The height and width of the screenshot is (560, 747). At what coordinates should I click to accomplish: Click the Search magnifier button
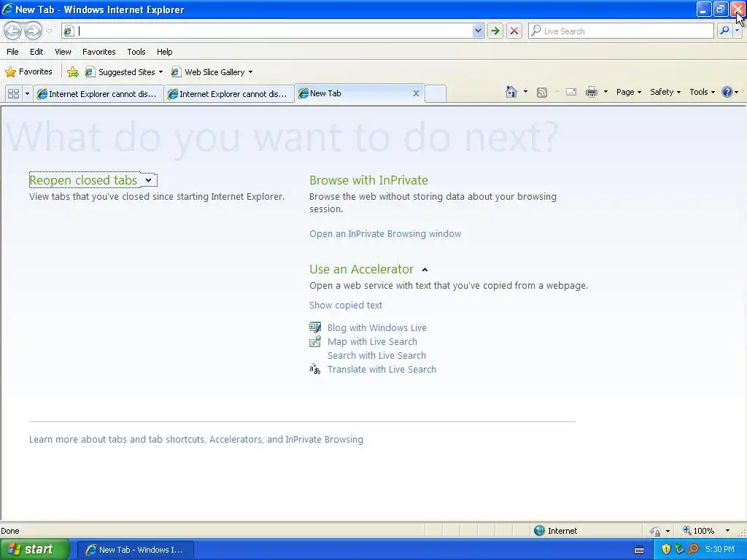pyautogui.click(x=724, y=31)
